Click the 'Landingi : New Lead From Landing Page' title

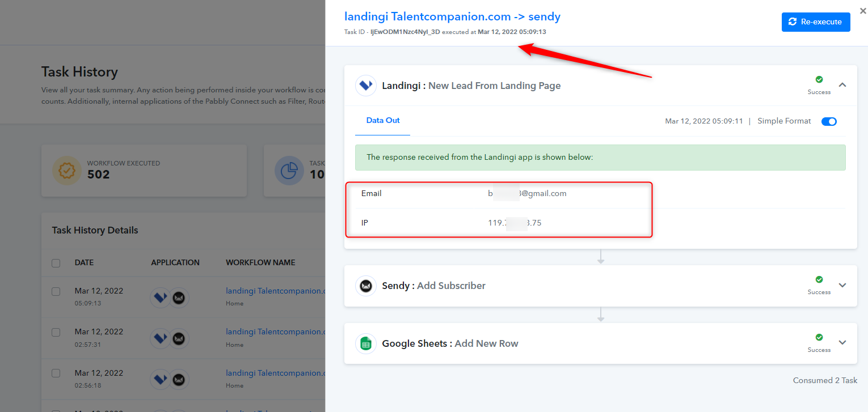pyautogui.click(x=471, y=86)
